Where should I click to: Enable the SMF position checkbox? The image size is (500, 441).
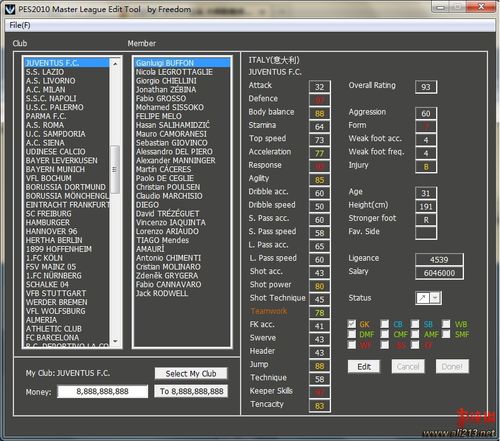[446, 334]
